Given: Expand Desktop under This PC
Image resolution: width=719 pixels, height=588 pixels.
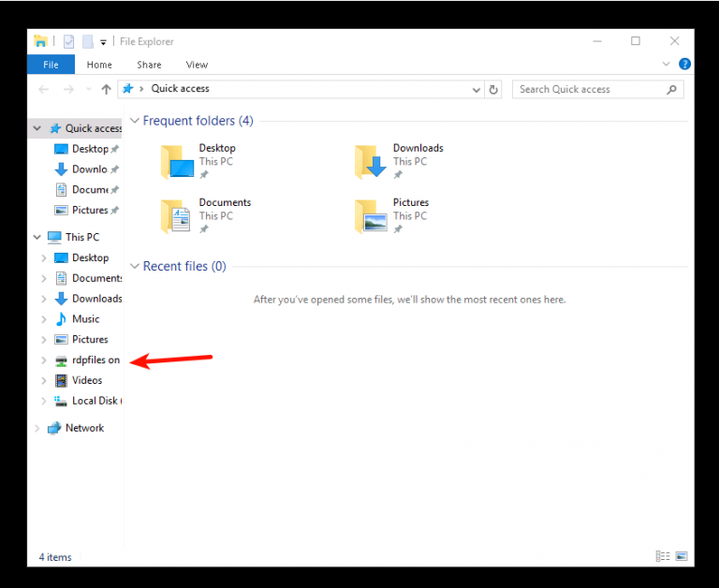Looking at the screenshot, I should pos(44,257).
